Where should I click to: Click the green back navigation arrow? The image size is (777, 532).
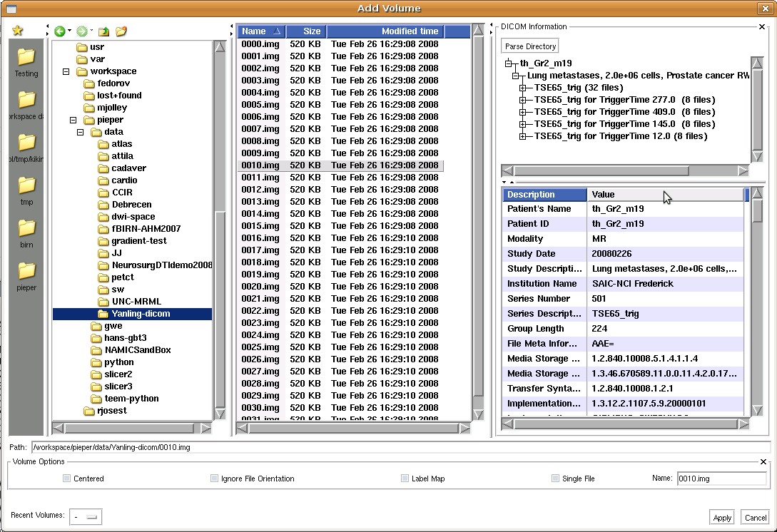coord(60,31)
